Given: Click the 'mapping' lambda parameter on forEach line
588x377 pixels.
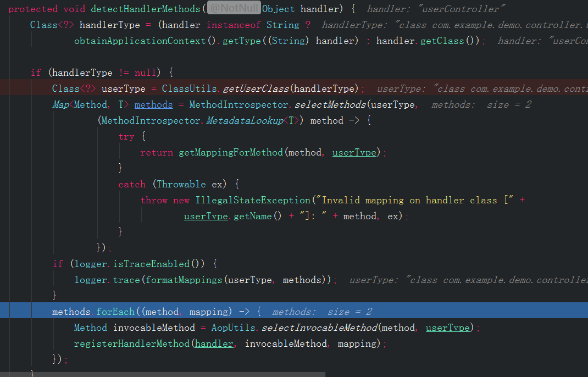Looking at the screenshot, I should (x=209, y=312).
